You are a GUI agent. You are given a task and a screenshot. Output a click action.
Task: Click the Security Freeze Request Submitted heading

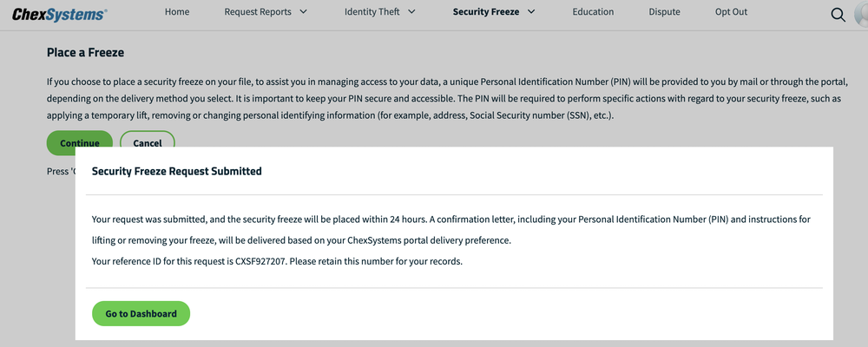[x=177, y=172]
